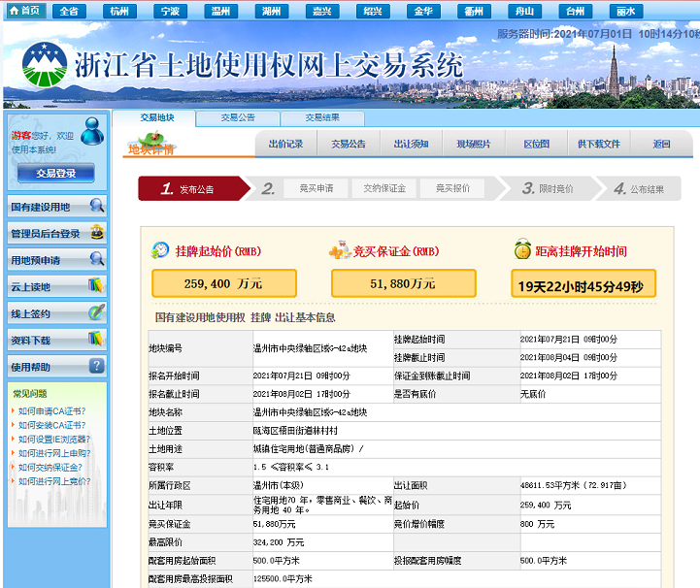This screenshot has height=588, width=700.
Task: Click the question mark icon for 使用帮助
Action: click(96, 367)
